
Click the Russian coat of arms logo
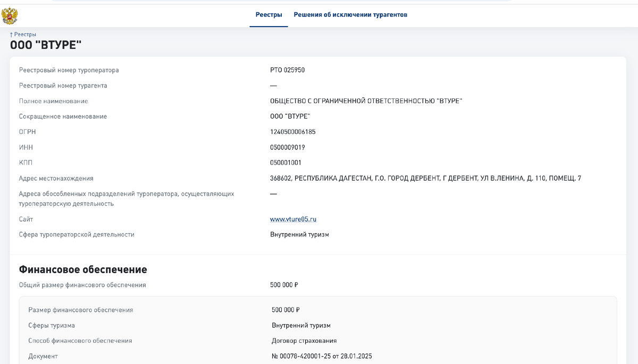10,15
